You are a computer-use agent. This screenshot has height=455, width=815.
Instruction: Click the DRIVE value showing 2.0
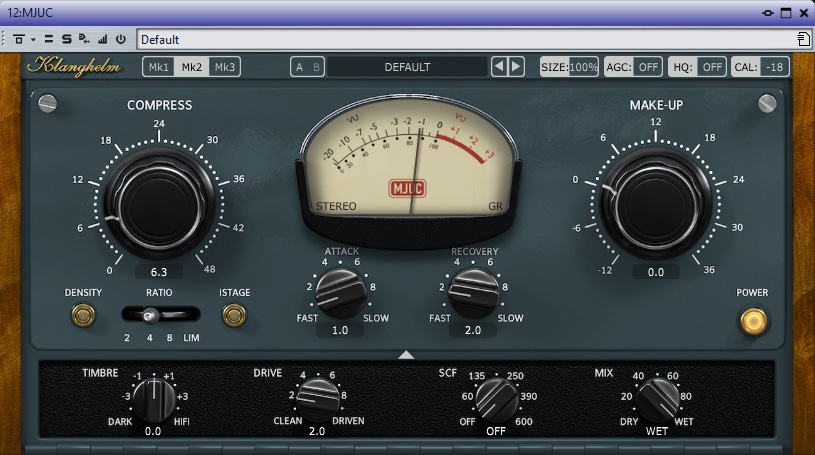coord(317,431)
